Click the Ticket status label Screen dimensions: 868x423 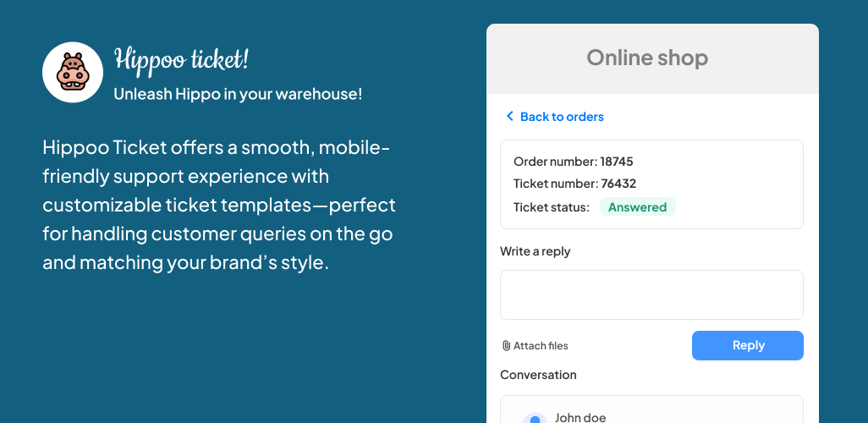[551, 207]
